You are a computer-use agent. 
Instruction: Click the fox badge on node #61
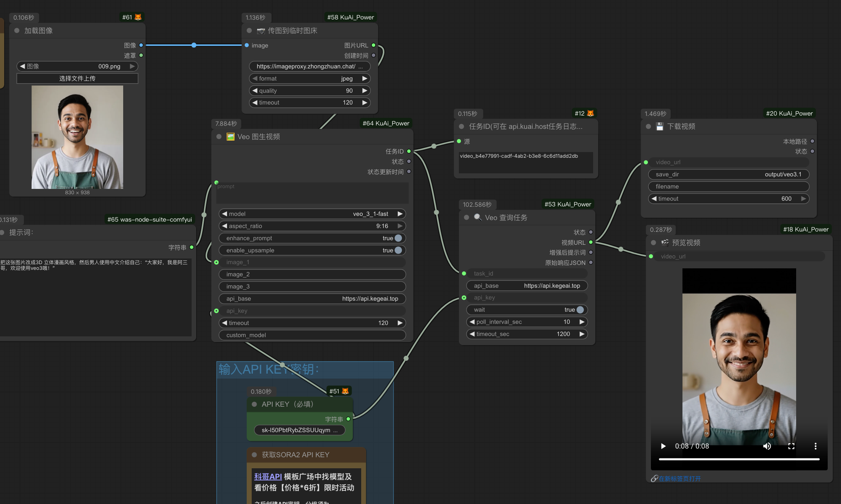(138, 17)
